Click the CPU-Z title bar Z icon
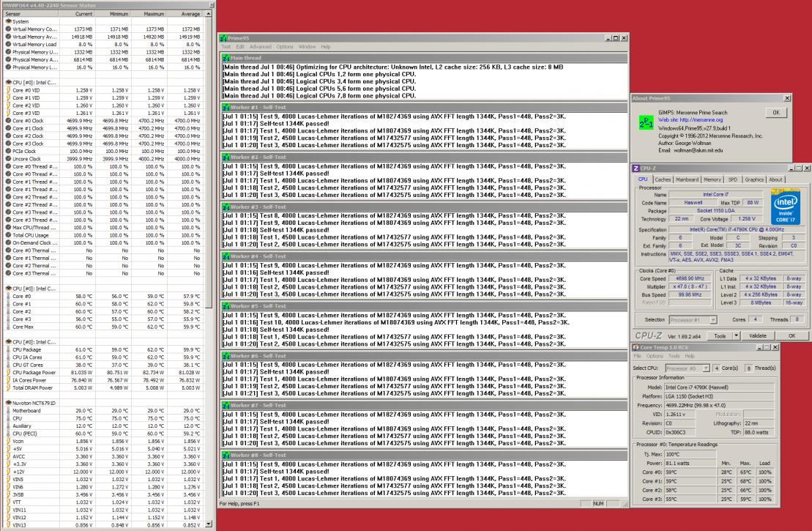The image size is (812, 531). pyautogui.click(x=636, y=168)
